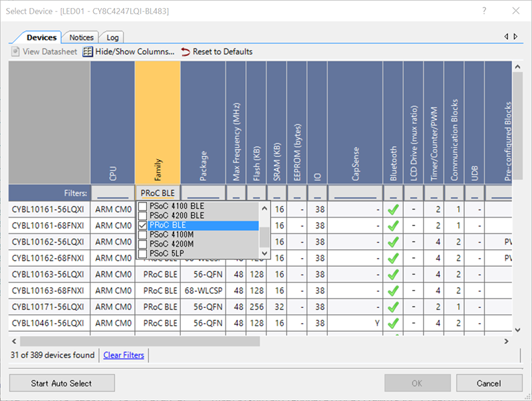Switch to the Log tab
This screenshot has height=401, width=532.
[112, 37]
